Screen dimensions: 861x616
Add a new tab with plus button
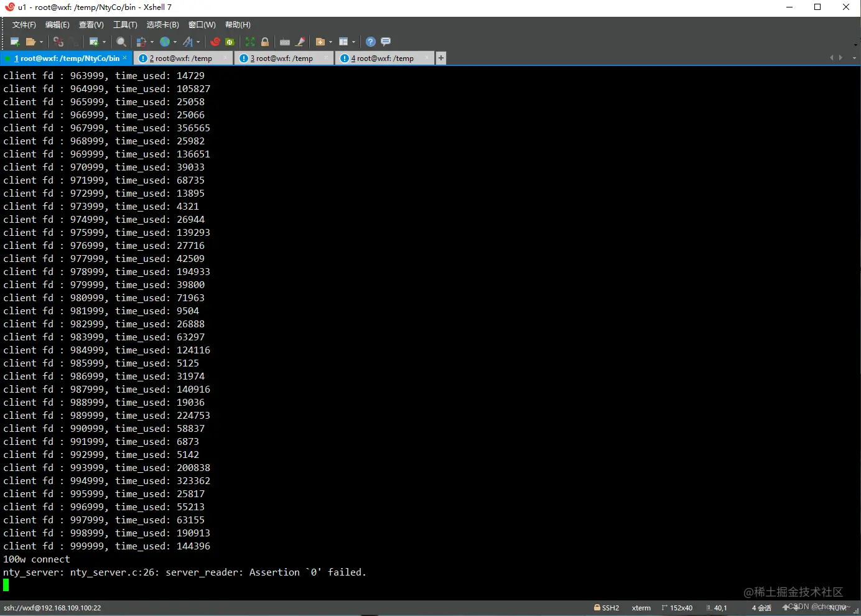tap(441, 58)
